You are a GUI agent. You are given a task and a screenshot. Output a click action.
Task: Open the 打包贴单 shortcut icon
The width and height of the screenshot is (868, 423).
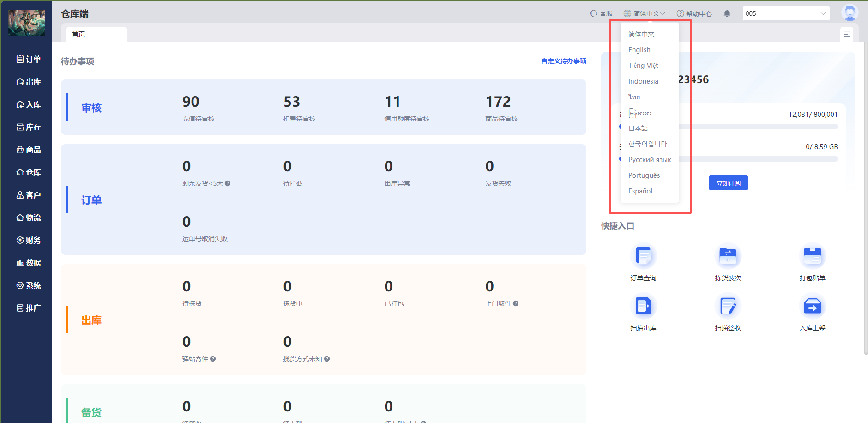click(x=812, y=256)
